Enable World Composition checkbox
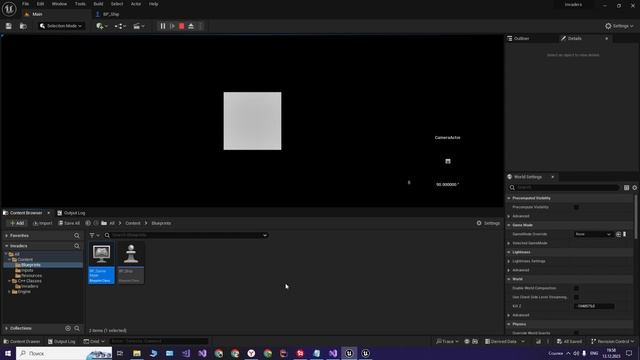 [x=576, y=288]
